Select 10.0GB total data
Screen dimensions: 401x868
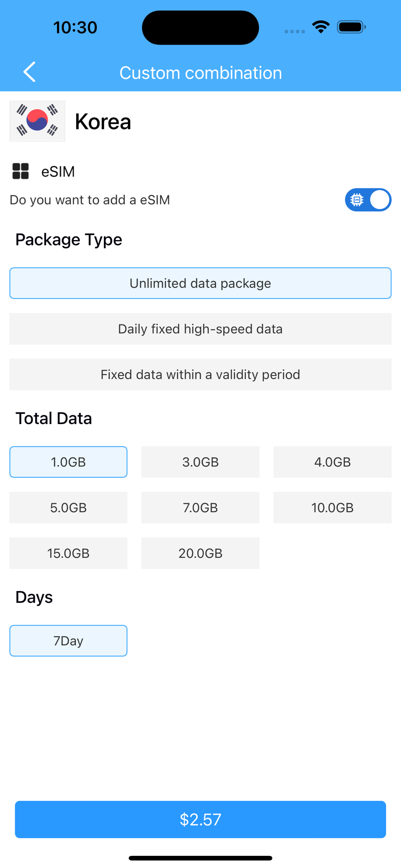pyautogui.click(x=332, y=508)
